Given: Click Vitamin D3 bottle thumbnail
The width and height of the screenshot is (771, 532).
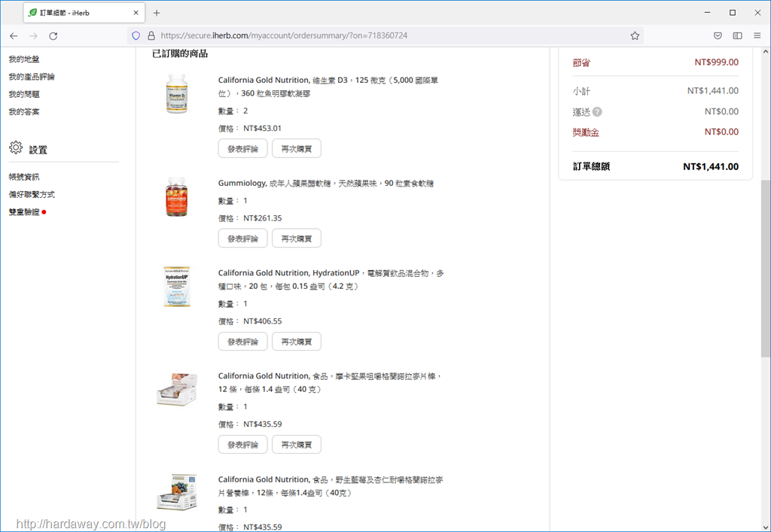Looking at the screenshot, I should [177, 94].
